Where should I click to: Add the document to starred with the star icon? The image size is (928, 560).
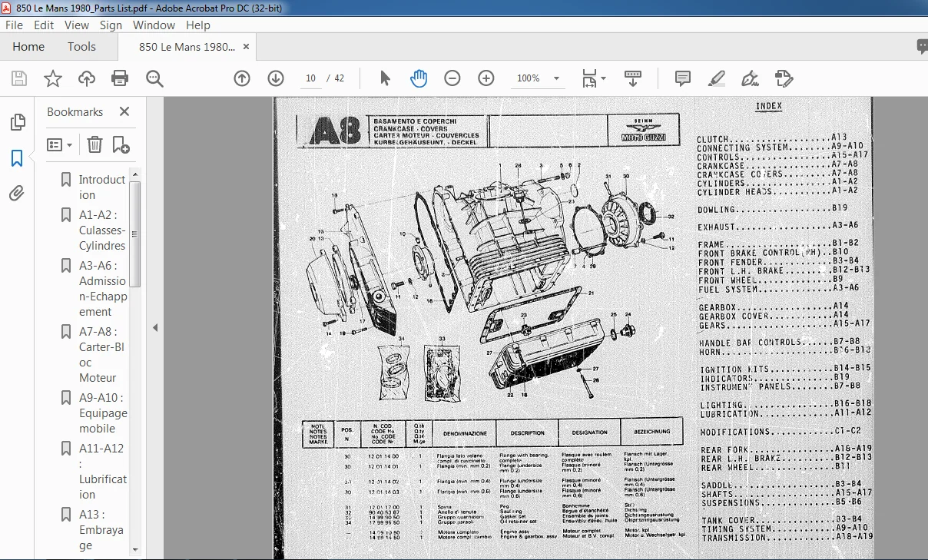coord(53,78)
